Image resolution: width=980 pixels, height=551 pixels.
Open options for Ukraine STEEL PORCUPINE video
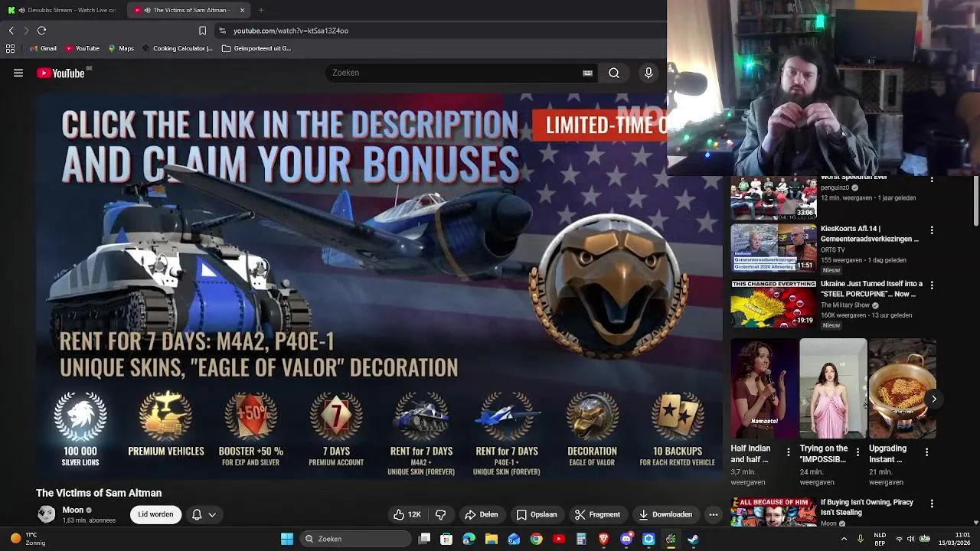tap(932, 285)
